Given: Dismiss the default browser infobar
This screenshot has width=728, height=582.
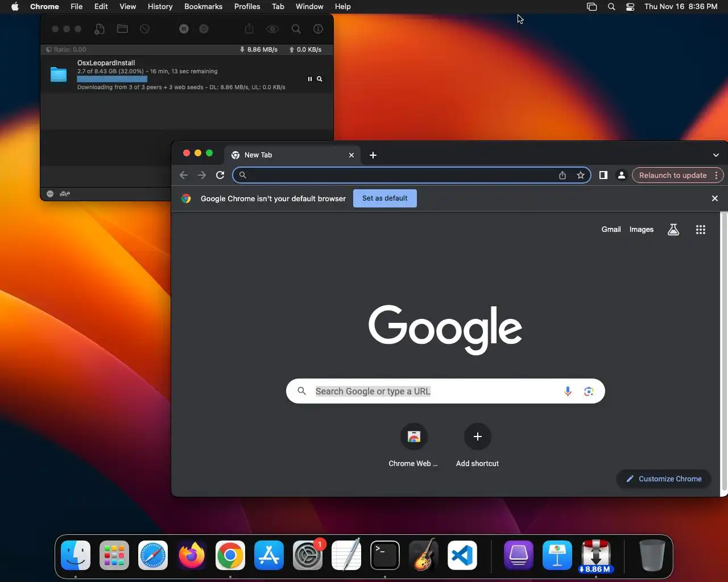Looking at the screenshot, I should (715, 198).
